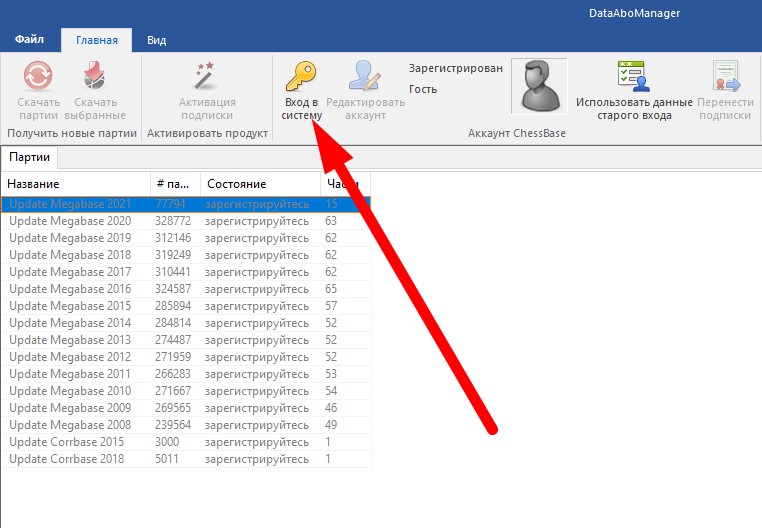The width and height of the screenshot is (762, 528).
Task: Click the key icon to log in
Action: [x=301, y=77]
